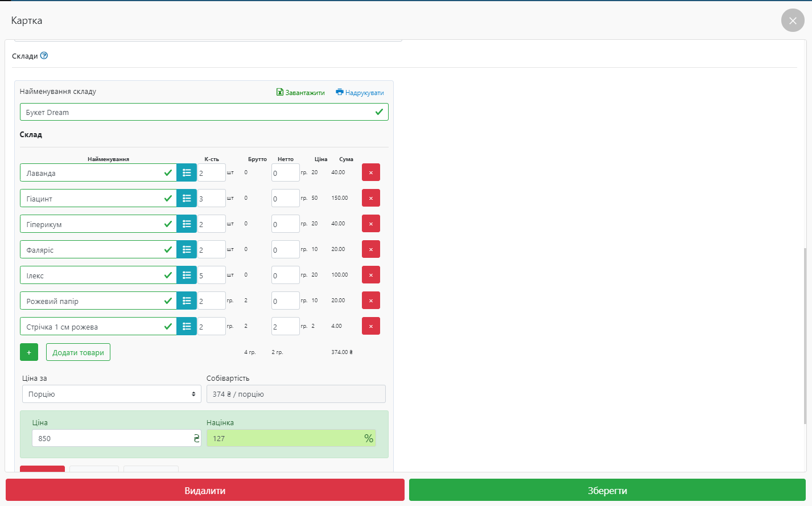Delete the Гіперикум row

(371, 224)
